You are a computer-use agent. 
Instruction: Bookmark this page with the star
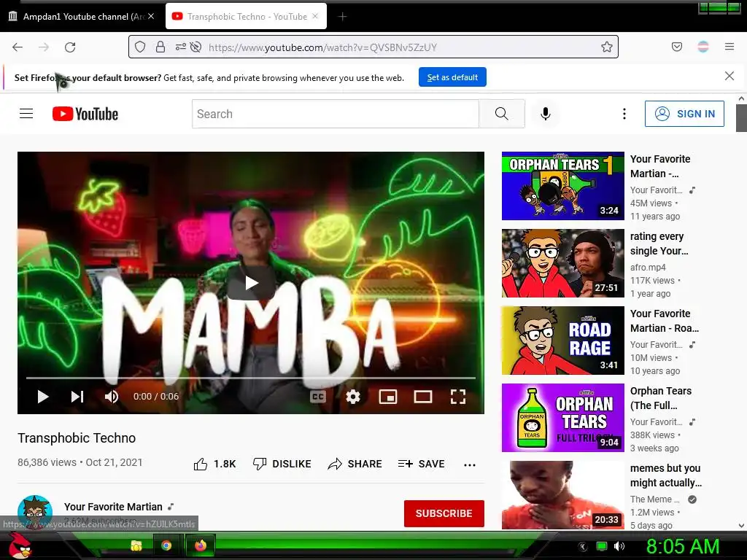pos(606,47)
